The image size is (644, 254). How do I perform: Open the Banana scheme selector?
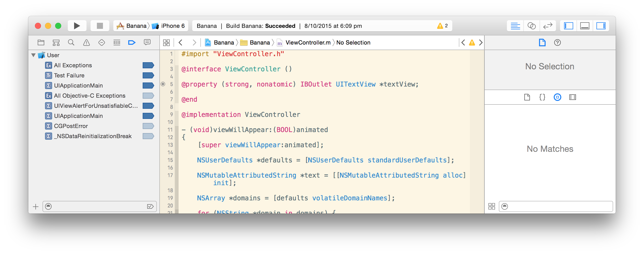(x=132, y=26)
